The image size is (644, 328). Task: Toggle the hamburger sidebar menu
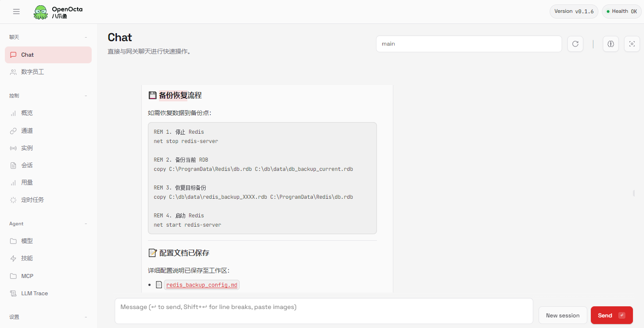16,12
